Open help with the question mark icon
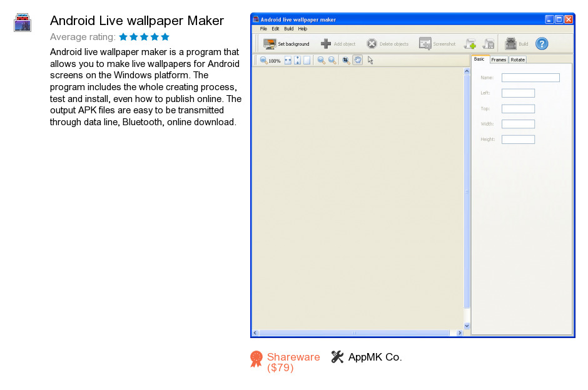The height and width of the screenshot is (390, 588). (x=542, y=44)
